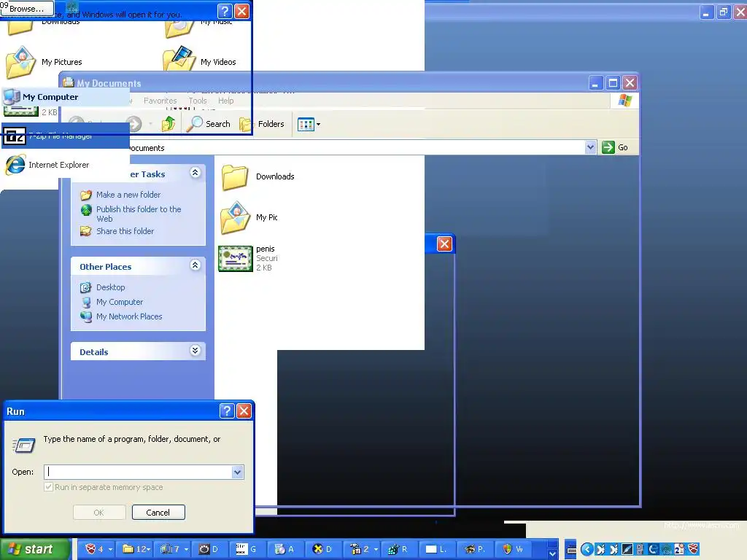
Task: Launch Internet Explorer from the menu
Action: [x=65, y=165]
